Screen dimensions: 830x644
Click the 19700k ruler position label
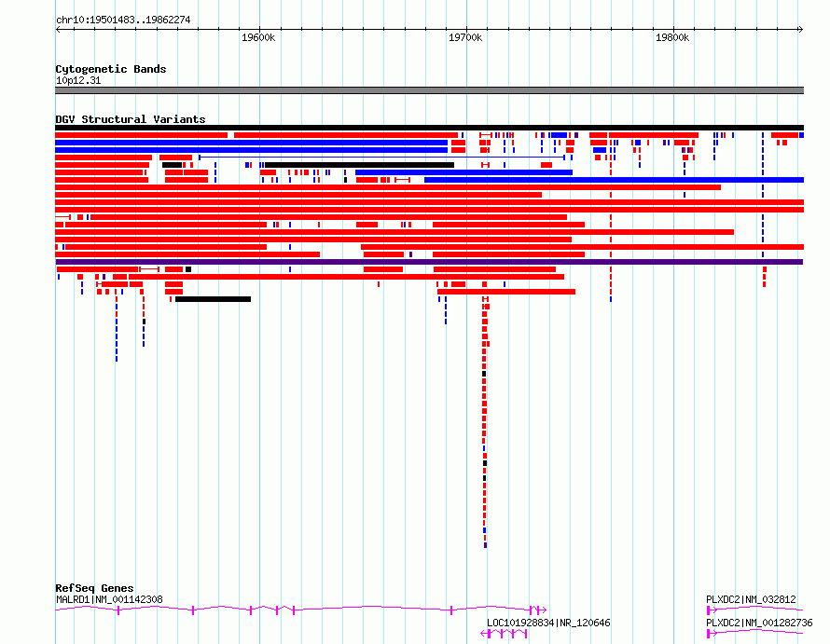click(x=465, y=37)
